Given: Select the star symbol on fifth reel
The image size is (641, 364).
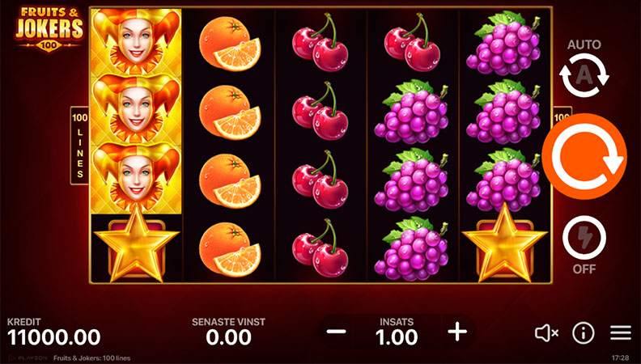Looking at the screenshot, I should click(505, 245).
